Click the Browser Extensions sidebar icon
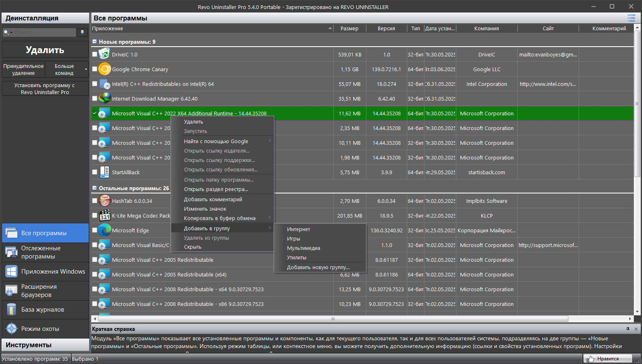 pos(11,291)
